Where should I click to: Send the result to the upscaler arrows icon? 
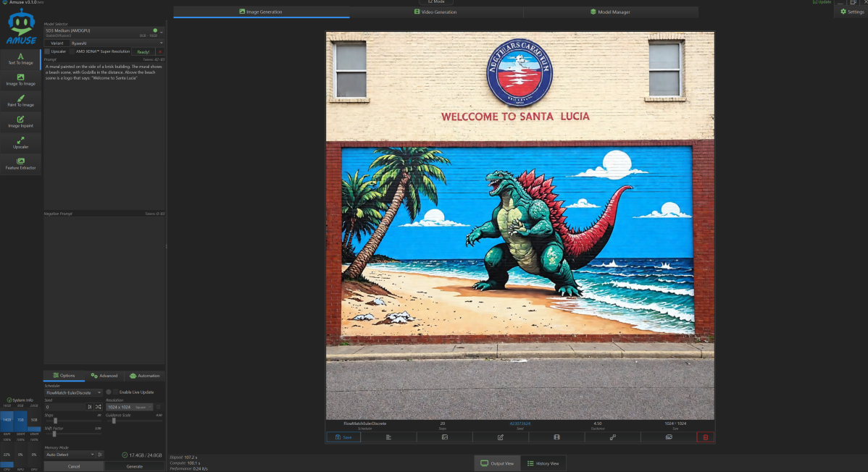click(x=613, y=437)
